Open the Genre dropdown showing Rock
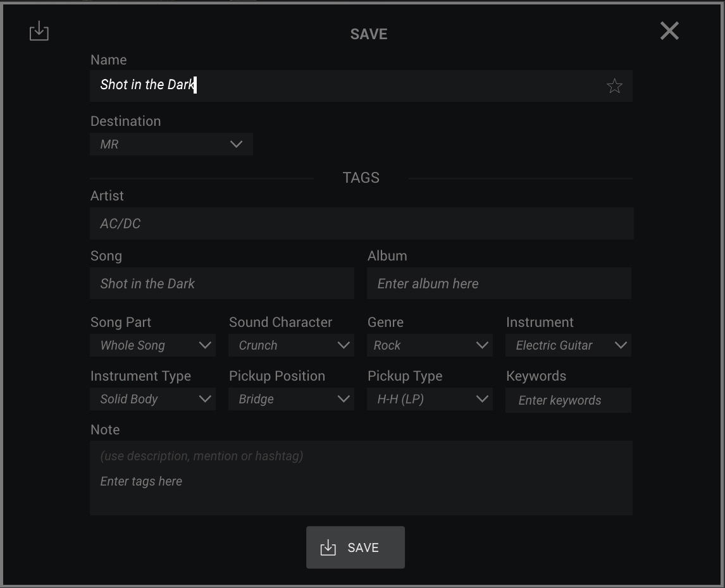This screenshot has height=588, width=725. click(x=430, y=345)
